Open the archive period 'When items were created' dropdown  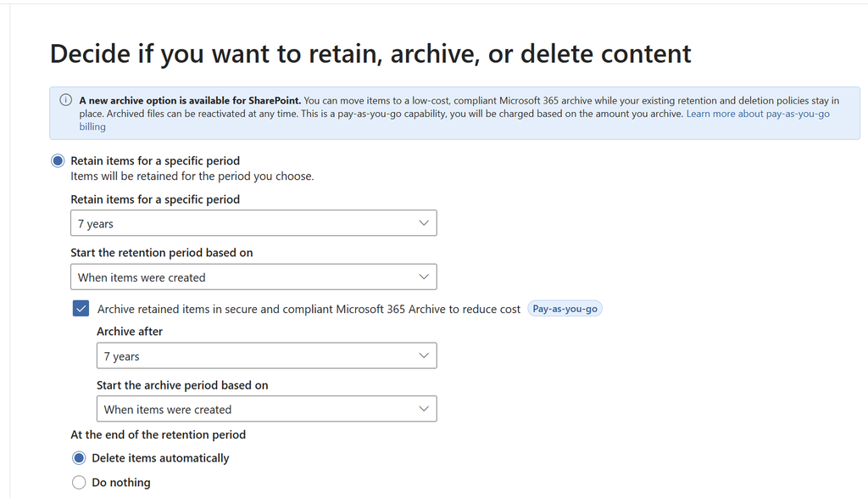tap(267, 409)
